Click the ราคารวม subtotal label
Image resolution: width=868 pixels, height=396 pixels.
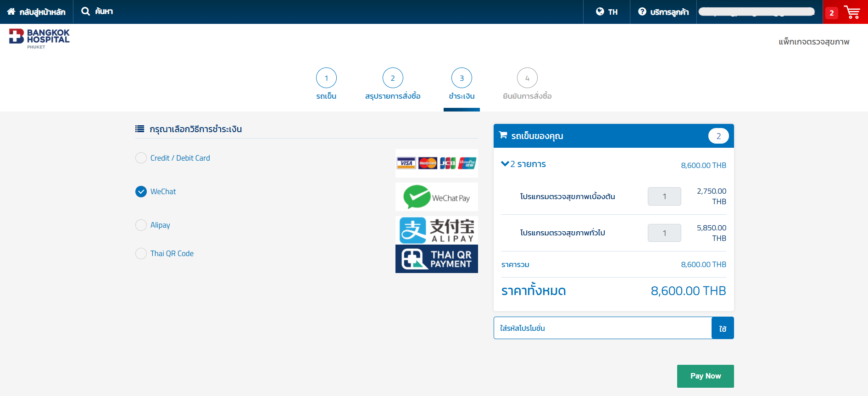tap(515, 265)
